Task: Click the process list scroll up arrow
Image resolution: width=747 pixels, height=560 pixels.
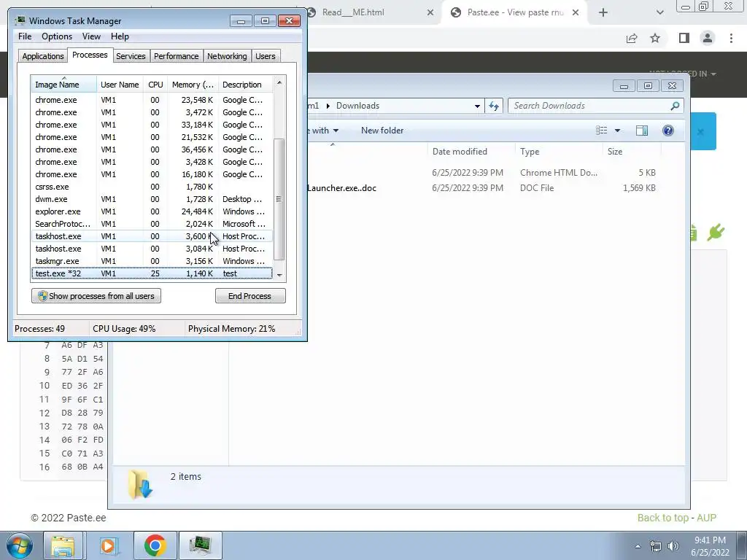Action: (x=279, y=82)
